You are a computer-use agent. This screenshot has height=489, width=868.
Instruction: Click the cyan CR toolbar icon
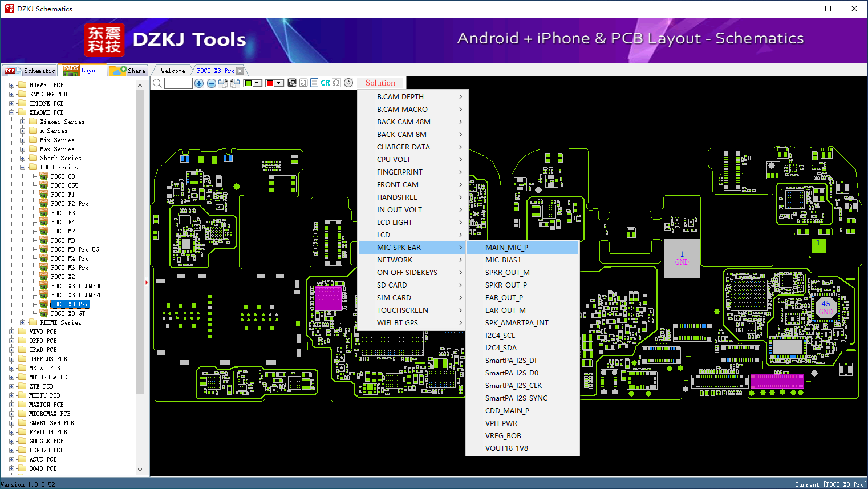coord(325,83)
